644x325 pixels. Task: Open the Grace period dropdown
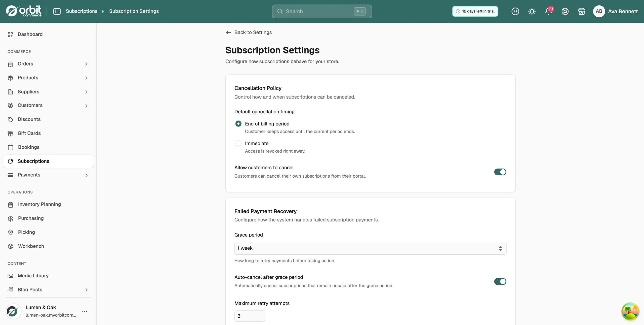[370, 248]
